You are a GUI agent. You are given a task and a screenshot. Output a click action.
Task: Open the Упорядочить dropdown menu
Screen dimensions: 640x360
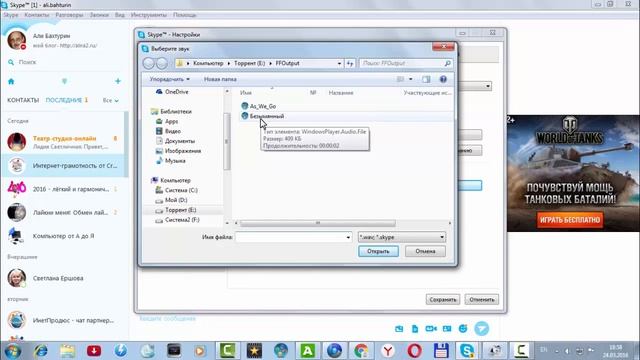(x=169, y=79)
